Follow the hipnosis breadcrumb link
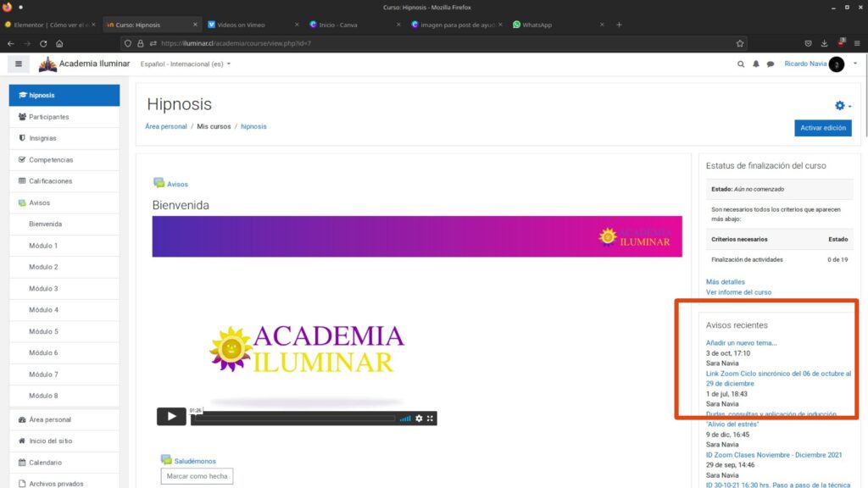 (x=253, y=126)
